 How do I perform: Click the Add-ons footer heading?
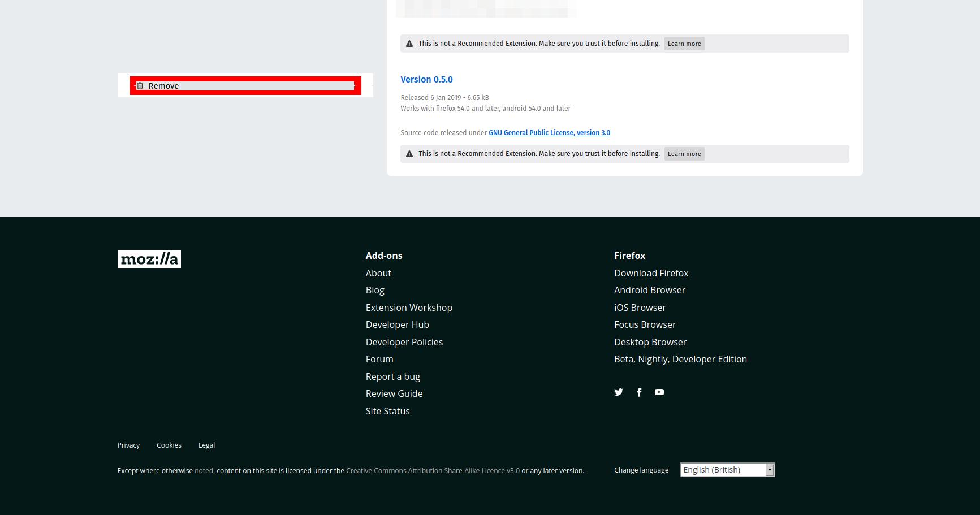point(384,256)
